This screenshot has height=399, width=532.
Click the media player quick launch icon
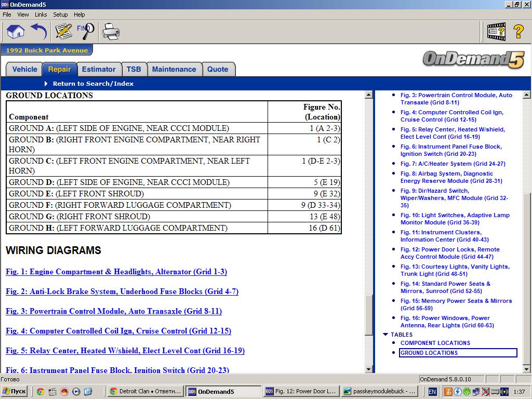(76, 392)
